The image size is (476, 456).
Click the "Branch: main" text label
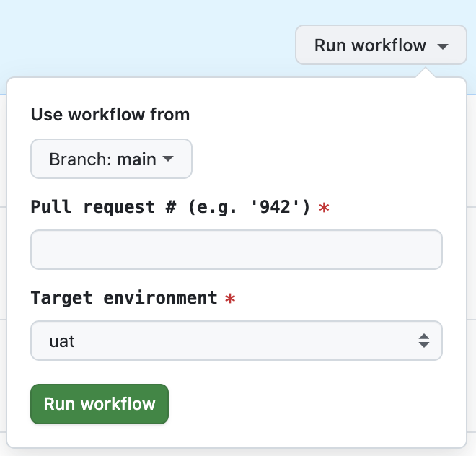[x=102, y=159]
